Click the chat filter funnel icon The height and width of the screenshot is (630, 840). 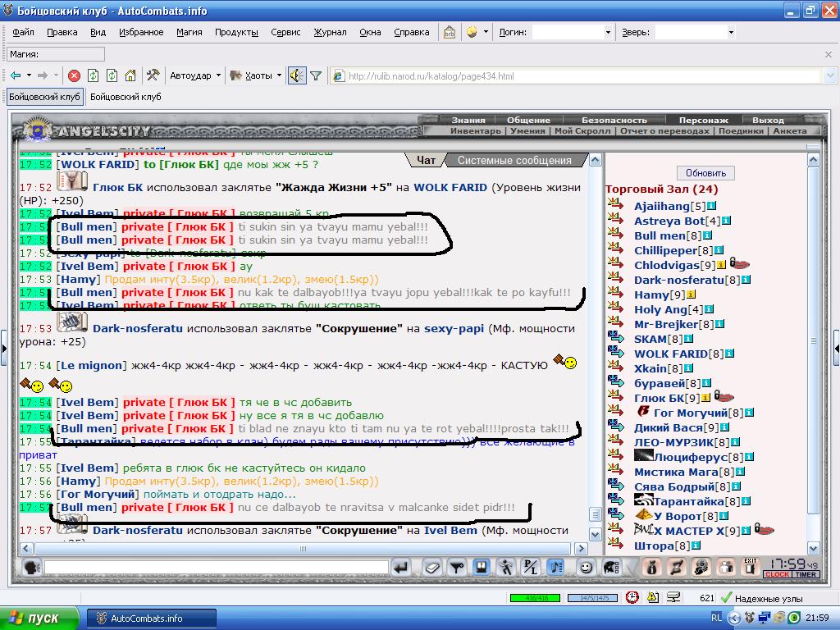tap(316, 76)
